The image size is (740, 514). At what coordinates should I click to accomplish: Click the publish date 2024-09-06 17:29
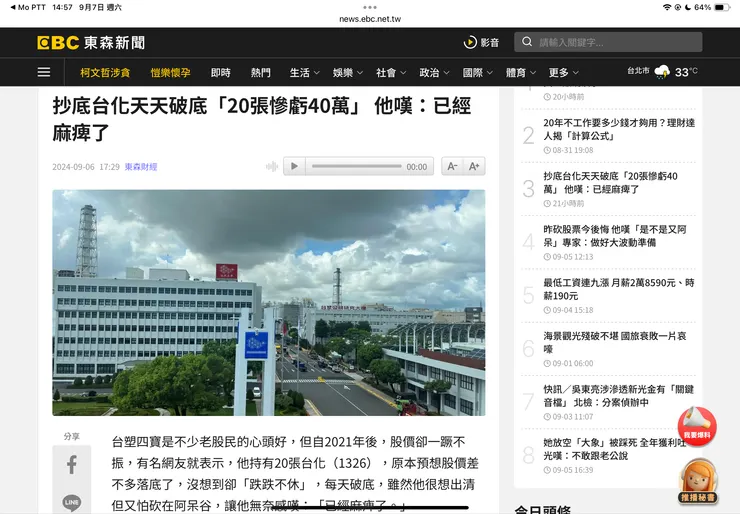point(86,167)
